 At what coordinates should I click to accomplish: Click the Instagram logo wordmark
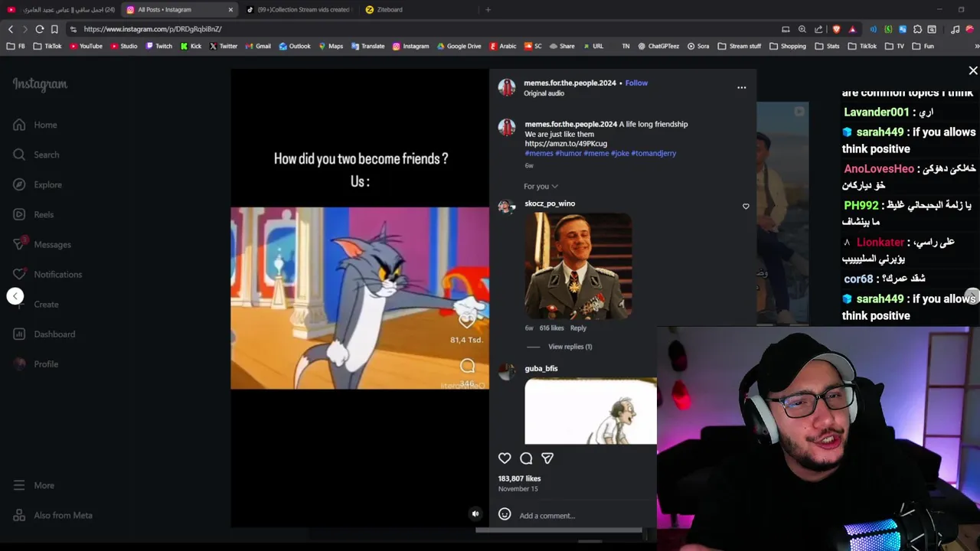(x=40, y=84)
